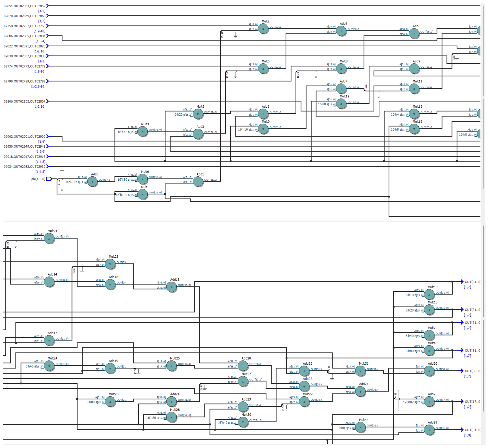Image resolution: width=488 pixels, height=448 pixels.
Task: Select the OUT[38..0] output connector
Action: click(461, 371)
